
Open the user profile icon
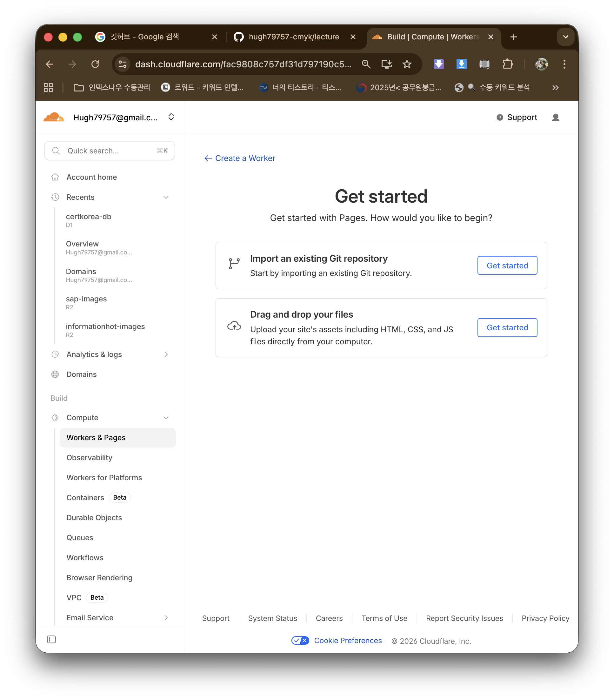(x=555, y=118)
